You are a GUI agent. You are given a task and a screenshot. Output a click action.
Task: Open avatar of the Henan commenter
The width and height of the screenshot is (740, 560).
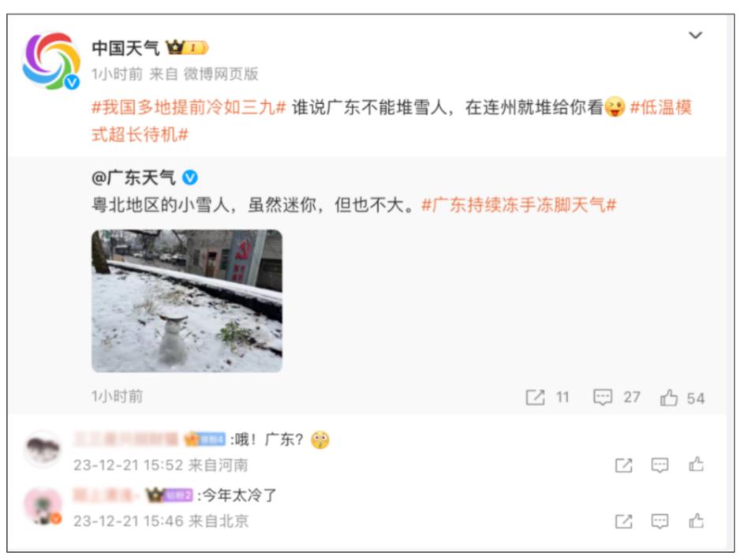point(43,449)
